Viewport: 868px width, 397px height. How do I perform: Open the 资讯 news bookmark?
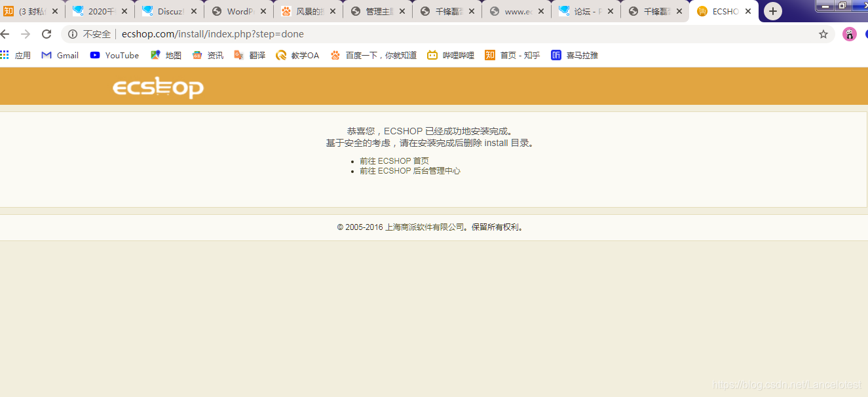(208, 56)
